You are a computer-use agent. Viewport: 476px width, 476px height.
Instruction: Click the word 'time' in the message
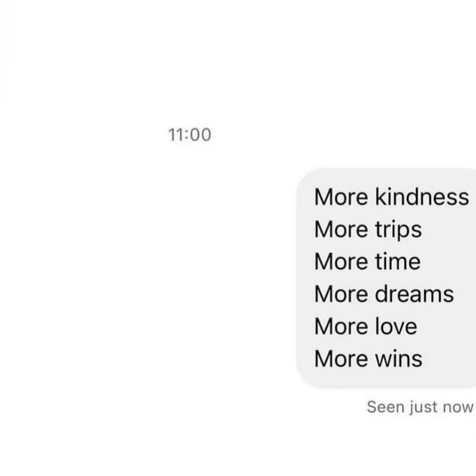pyautogui.click(x=398, y=262)
